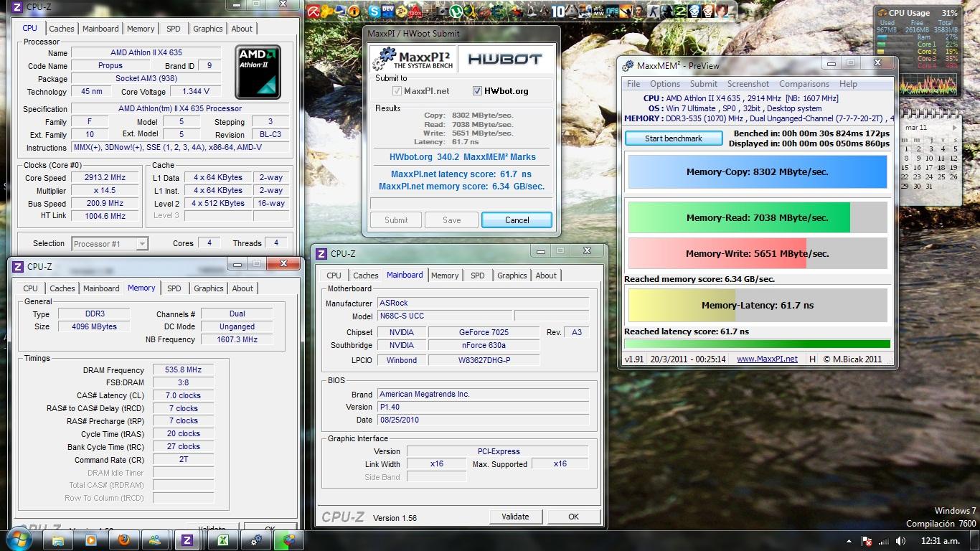Click the gears taskbar icon
Image resolution: width=980 pixels, height=551 pixels.
point(255,540)
